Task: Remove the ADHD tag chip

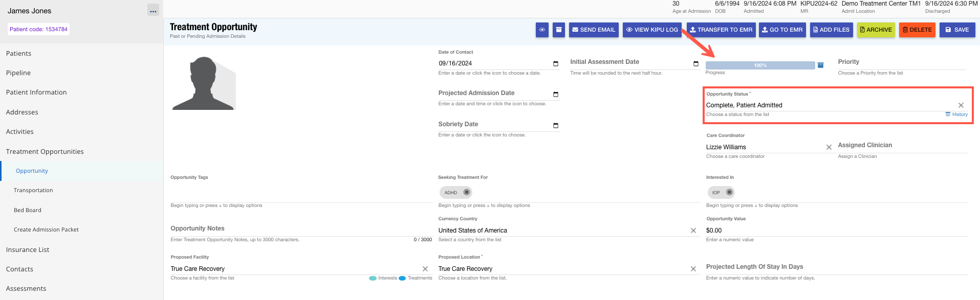Action: click(x=466, y=192)
